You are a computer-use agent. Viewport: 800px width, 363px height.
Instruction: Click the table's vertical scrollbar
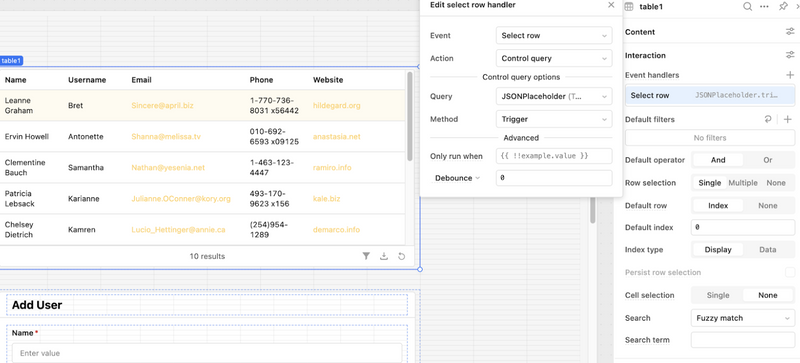[410, 116]
